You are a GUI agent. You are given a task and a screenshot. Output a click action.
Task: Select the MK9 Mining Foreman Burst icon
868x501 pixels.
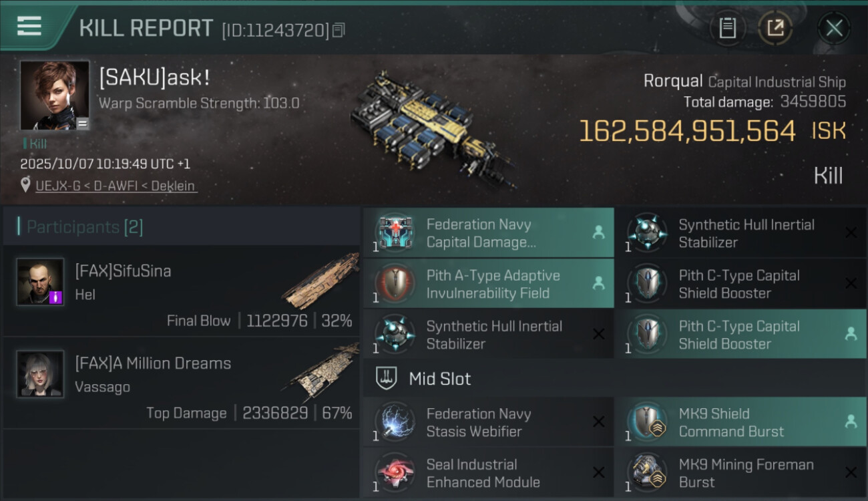648,473
